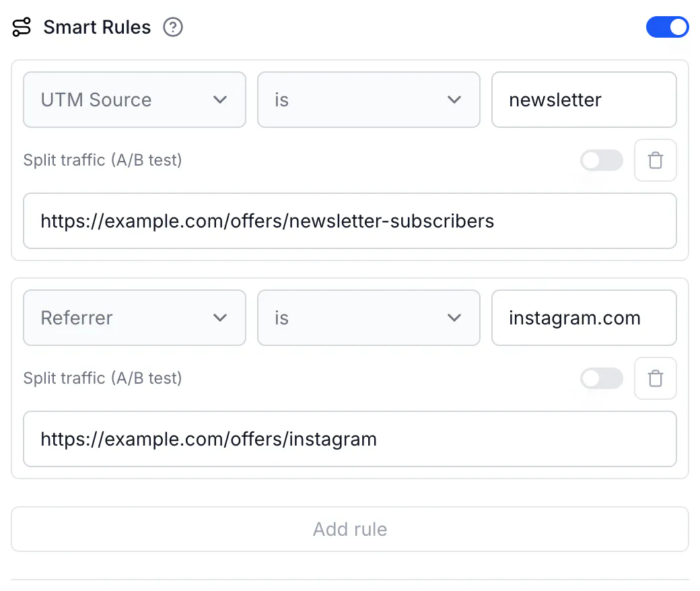Click the chevron arrow in Referrer dropdown
Image resolution: width=700 pixels, height=591 pixels.
coord(220,318)
